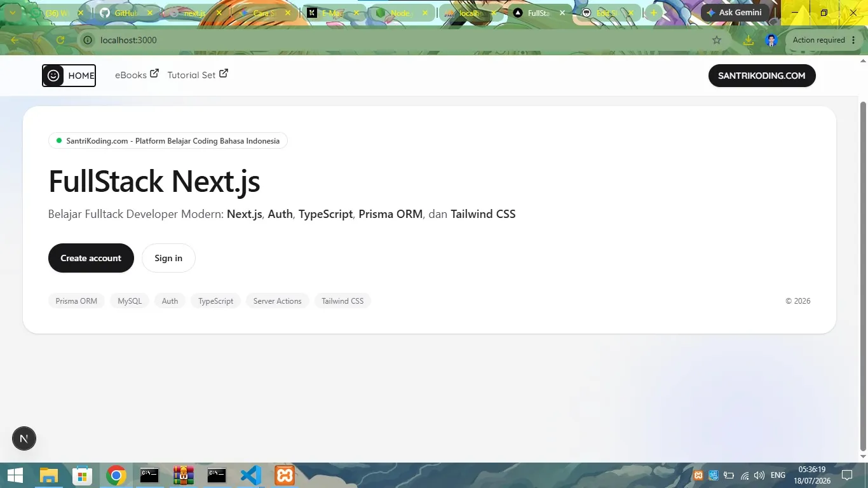
Task: Open the eBooks external link
Action: tap(137, 75)
